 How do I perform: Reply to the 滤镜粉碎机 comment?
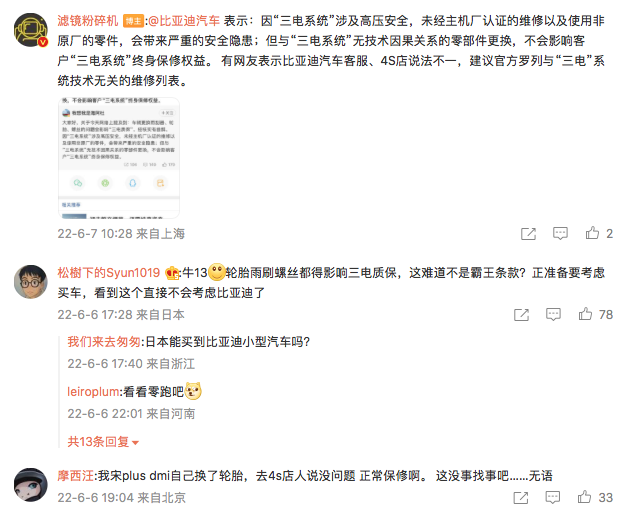pyautogui.click(x=560, y=234)
